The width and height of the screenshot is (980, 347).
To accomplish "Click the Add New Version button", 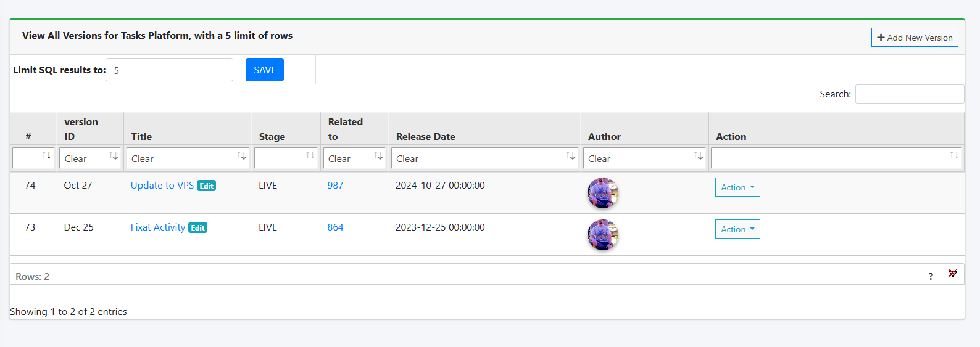I will click(x=915, y=38).
